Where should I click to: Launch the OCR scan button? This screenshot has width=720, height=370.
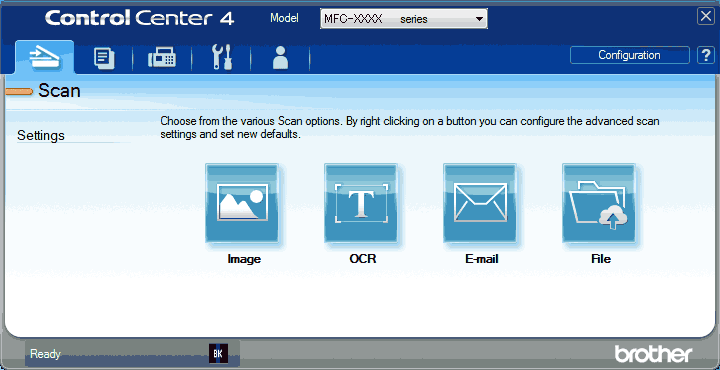coord(362,203)
